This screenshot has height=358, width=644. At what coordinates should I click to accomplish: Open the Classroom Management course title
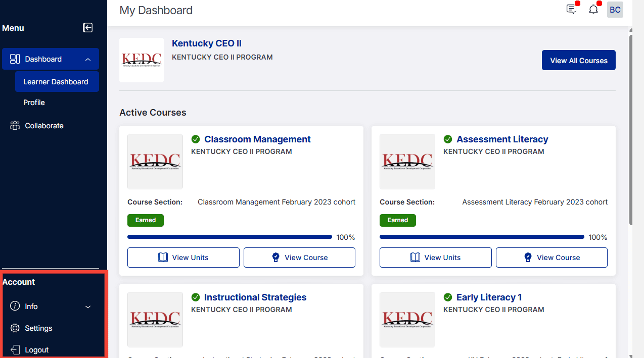257,139
